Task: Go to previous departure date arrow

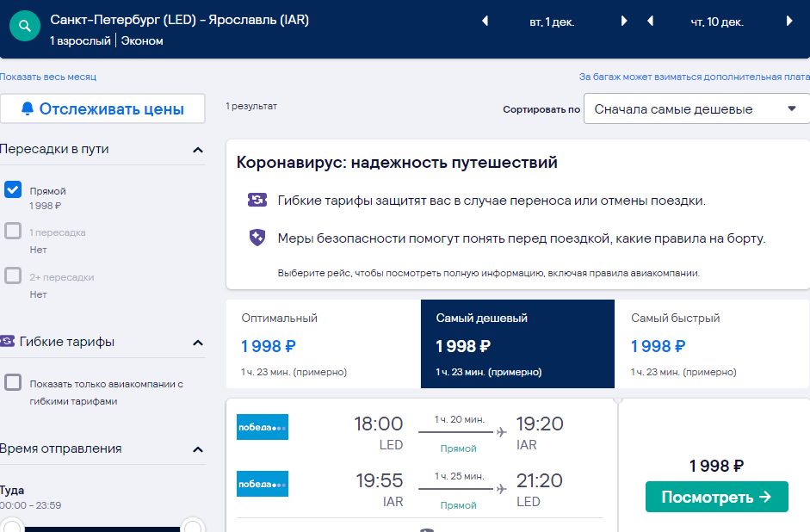Action: 485,22
